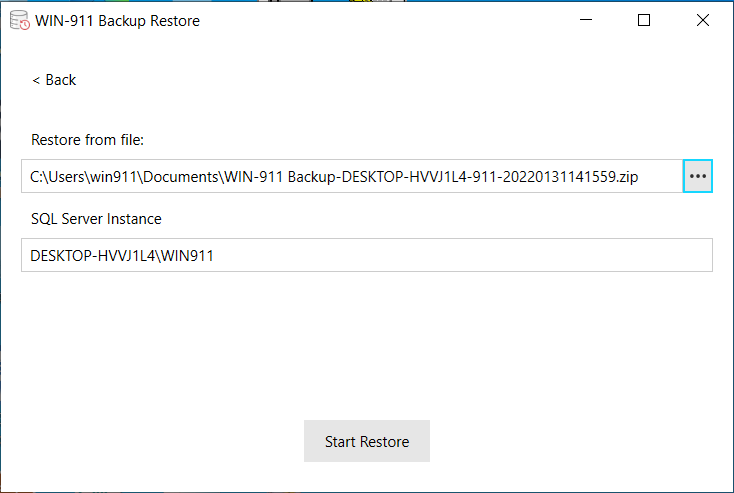Click the WIN-911 Backup Restore app icon
Image resolution: width=734 pixels, height=493 pixels.
point(20,21)
